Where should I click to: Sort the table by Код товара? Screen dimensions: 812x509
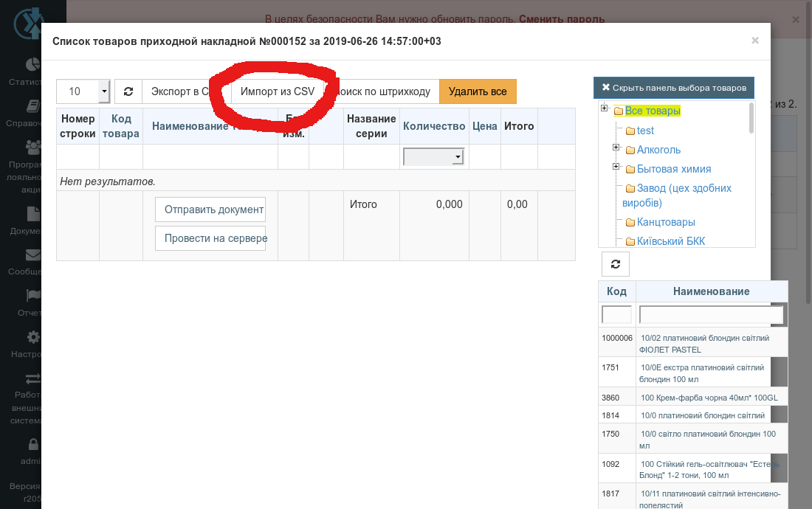tap(120, 126)
